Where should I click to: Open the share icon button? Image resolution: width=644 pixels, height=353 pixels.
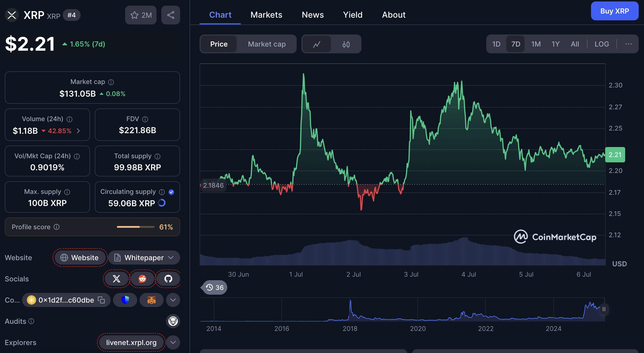(171, 15)
